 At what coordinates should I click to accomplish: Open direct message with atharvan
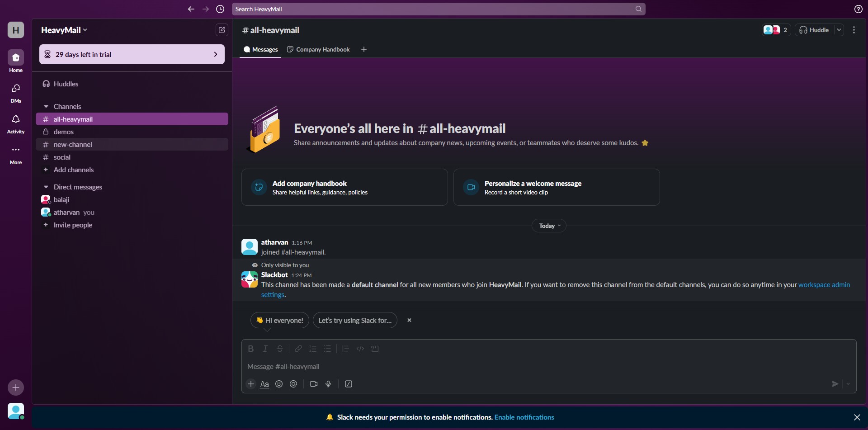[132, 212]
